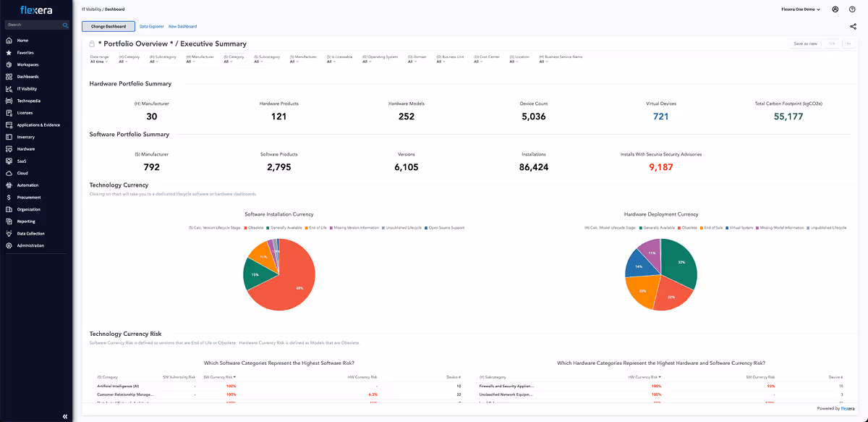Open (H) Business Service Name filter
Image resolution: width=868 pixels, height=422 pixels.
[560, 59]
